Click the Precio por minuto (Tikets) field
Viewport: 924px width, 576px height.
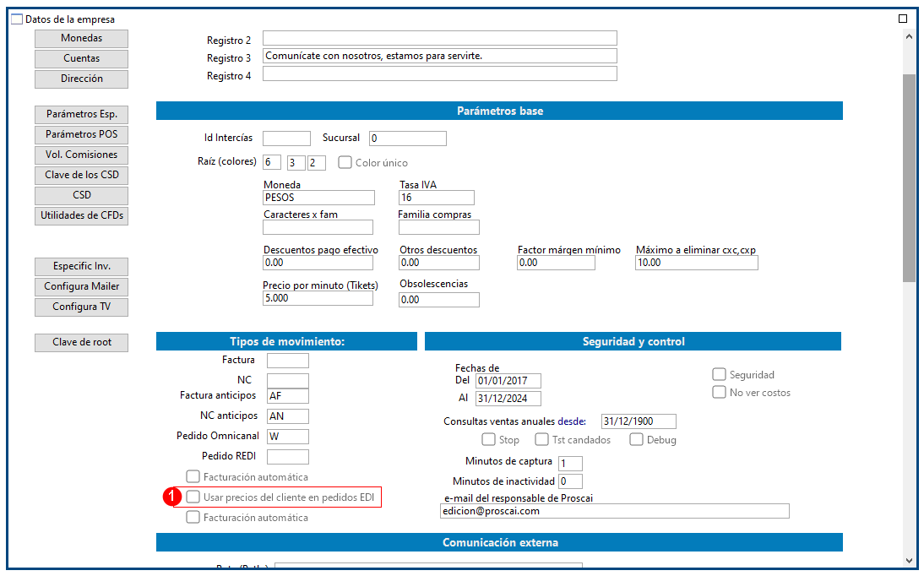(x=318, y=298)
